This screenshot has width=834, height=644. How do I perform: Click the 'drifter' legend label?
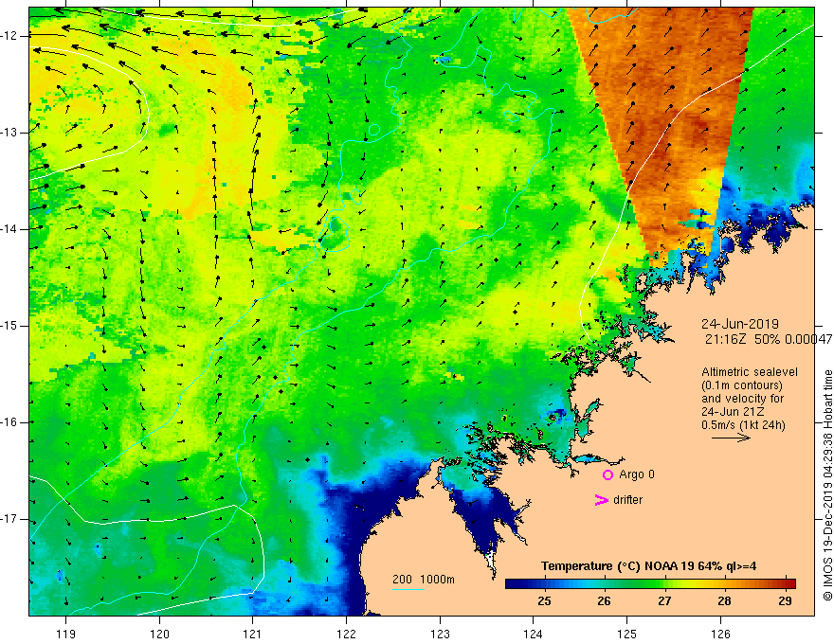click(627, 500)
